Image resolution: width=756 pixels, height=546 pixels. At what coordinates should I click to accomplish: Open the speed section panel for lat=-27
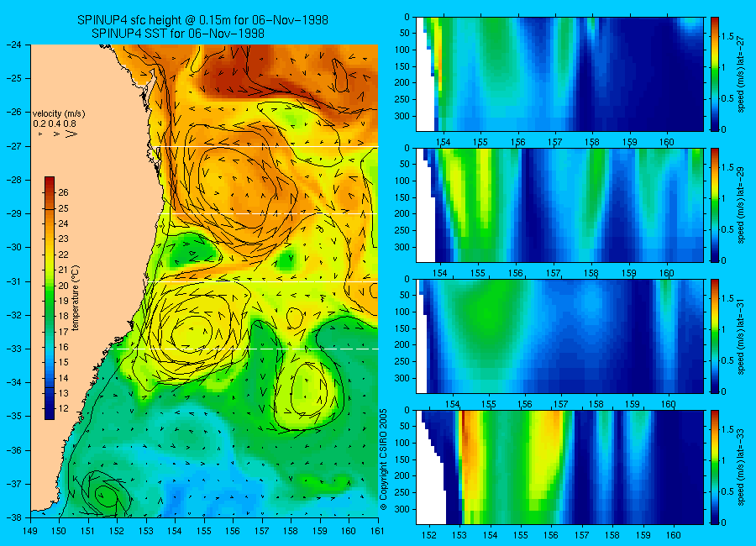coord(559,74)
